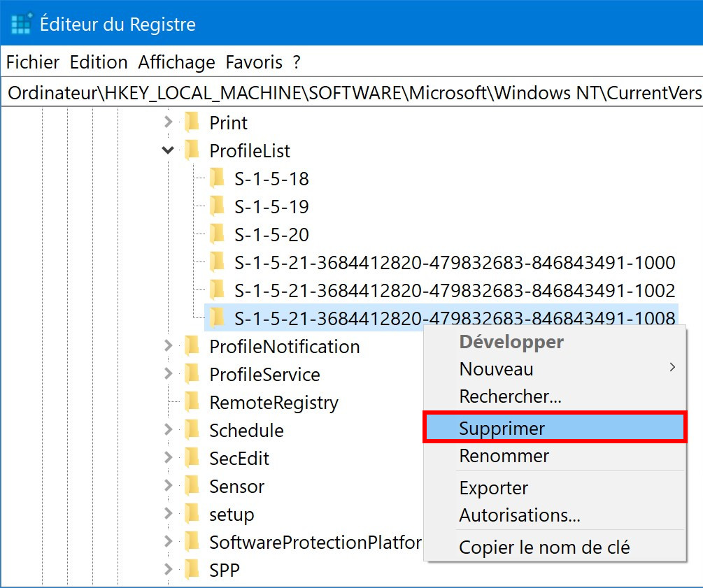Click folder icon of SID ending 1008
This screenshot has width=703, height=588.
[x=217, y=317]
